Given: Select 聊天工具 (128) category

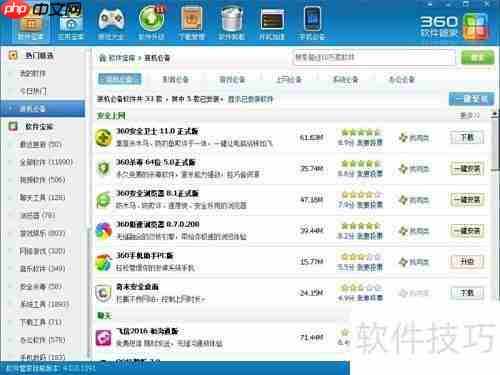Looking at the screenshot, I should pos(42,198).
